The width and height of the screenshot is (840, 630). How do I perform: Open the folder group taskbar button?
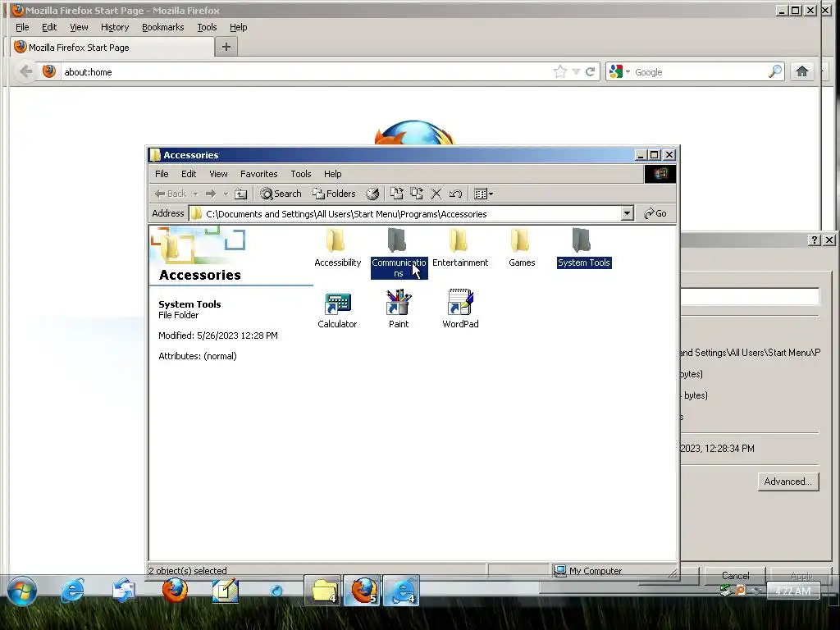point(323,591)
